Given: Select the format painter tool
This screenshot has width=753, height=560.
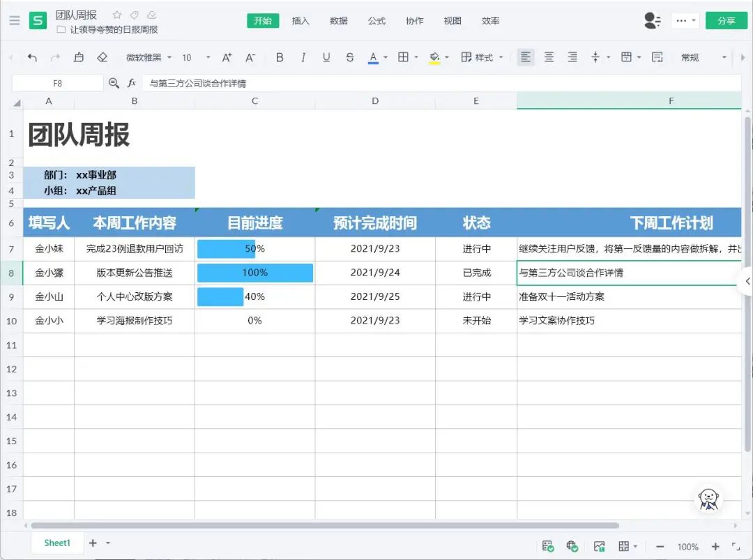Looking at the screenshot, I should (79, 58).
